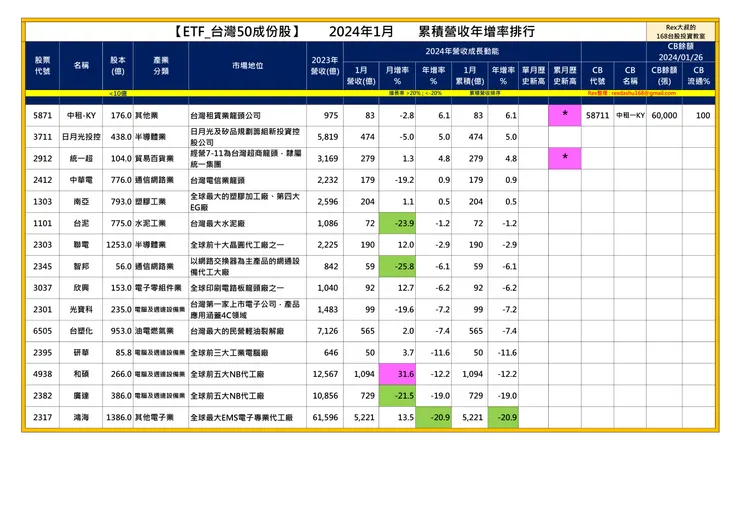740x523 pixels.
Task: Click company name 研華
Action: pos(81,353)
